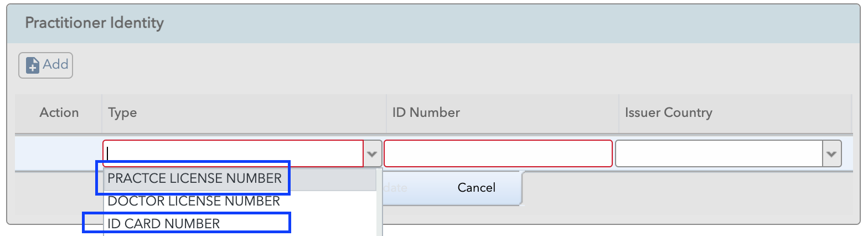Pick ID CARD NUMBER from the list
868x236 pixels.
164,223
